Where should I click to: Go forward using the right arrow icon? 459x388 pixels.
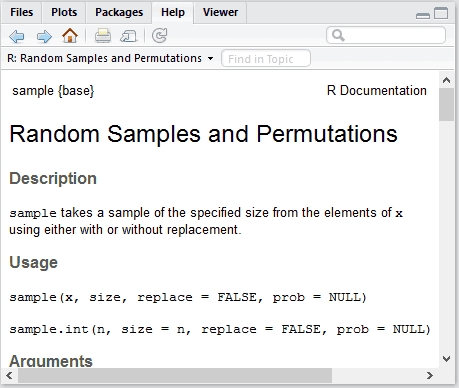44,36
